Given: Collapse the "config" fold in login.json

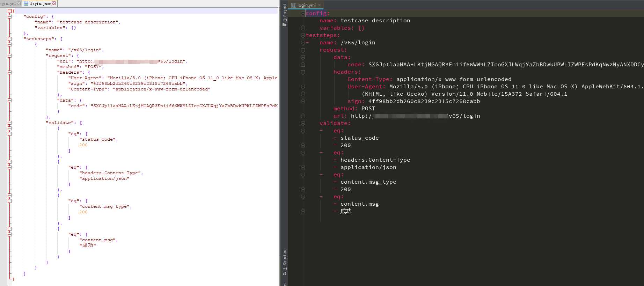Looking at the screenshot, I should click(9, 16).
